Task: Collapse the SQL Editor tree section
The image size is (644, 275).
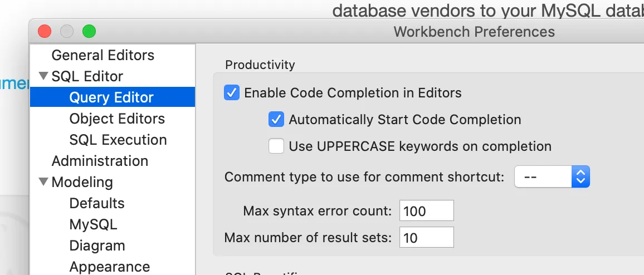Action: pos(43,76)
